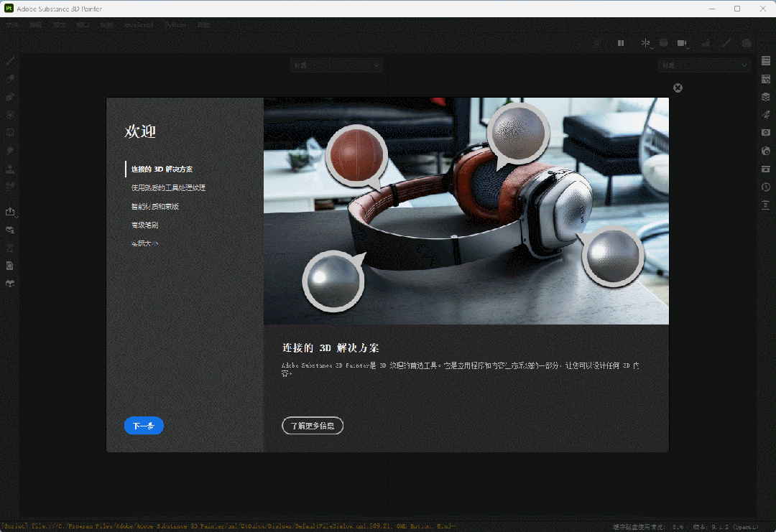Open the 文件 menu
The width and height of the screenshot is (776, 532).
click(12, 24)
